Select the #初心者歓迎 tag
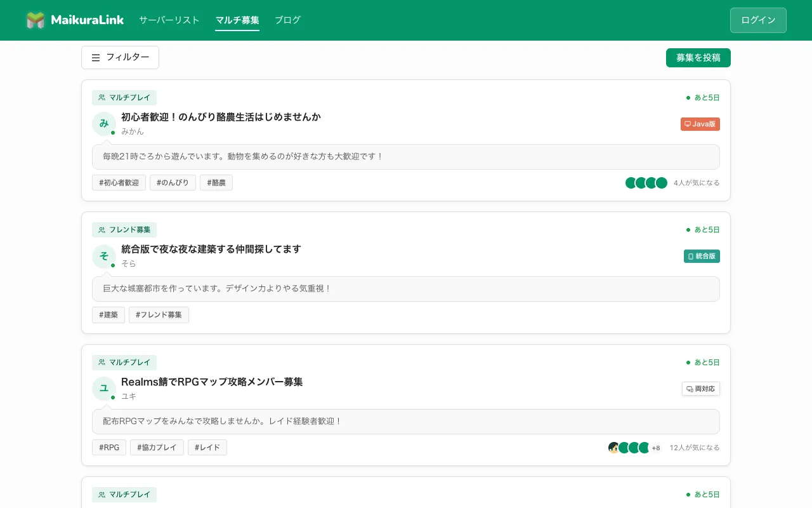This screenshot has width=812, height=508. pyautogui.click(x=119, y=183)
